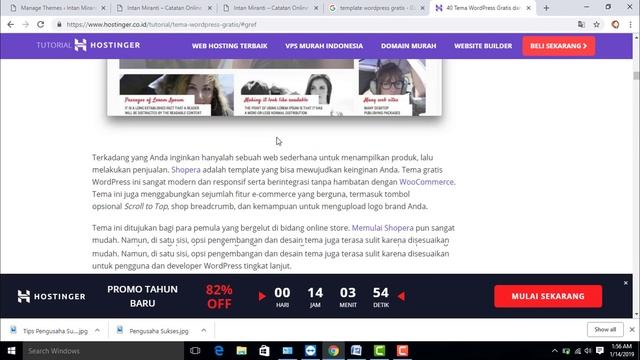Dismiss the promo banner with the X

[626, 283]
